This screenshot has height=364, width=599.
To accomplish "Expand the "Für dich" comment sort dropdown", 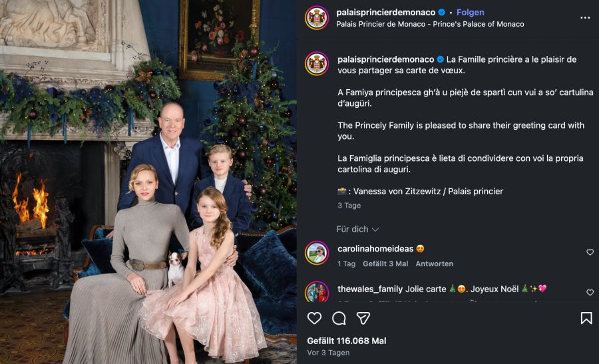I will click(x=357, y=229).
